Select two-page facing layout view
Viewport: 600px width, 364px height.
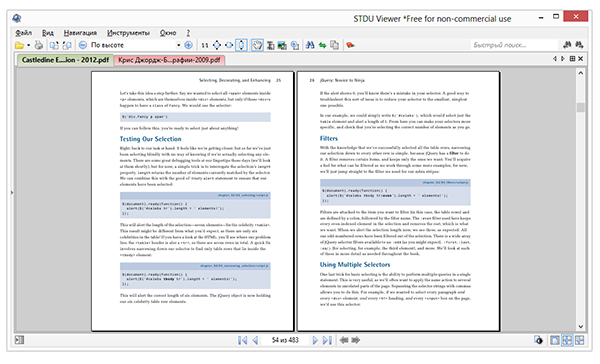(x=567, y=340)
